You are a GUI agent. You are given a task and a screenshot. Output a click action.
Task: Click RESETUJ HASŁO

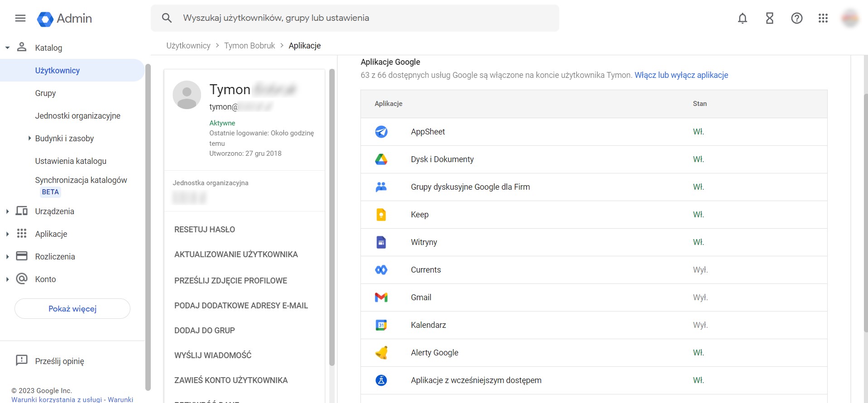(205, 230)
